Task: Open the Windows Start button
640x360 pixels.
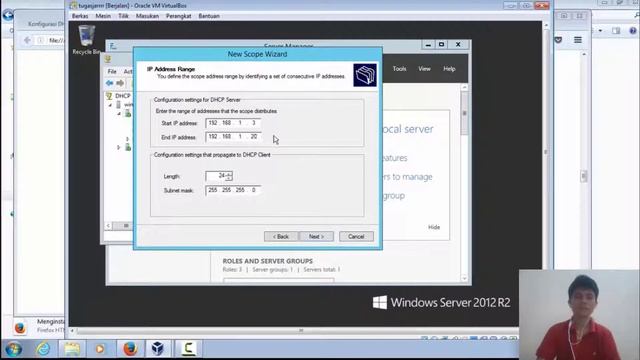Action: (13, 349)
